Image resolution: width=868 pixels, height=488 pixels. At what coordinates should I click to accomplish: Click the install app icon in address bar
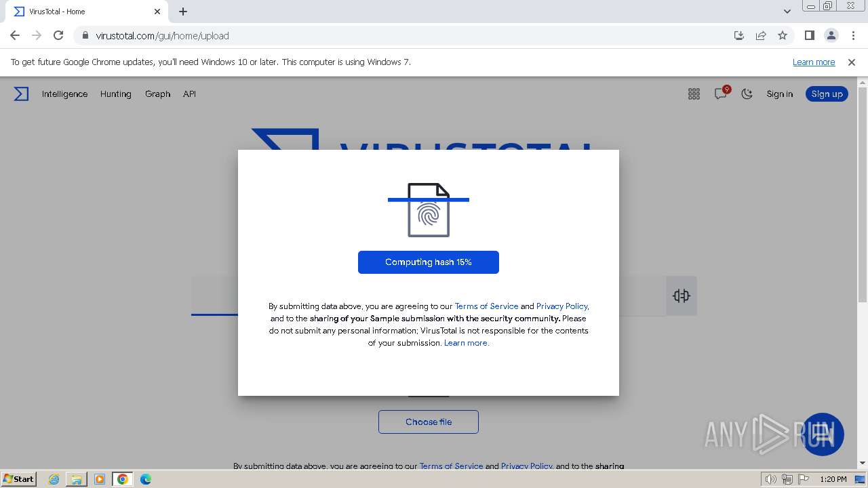pos(739,36)
